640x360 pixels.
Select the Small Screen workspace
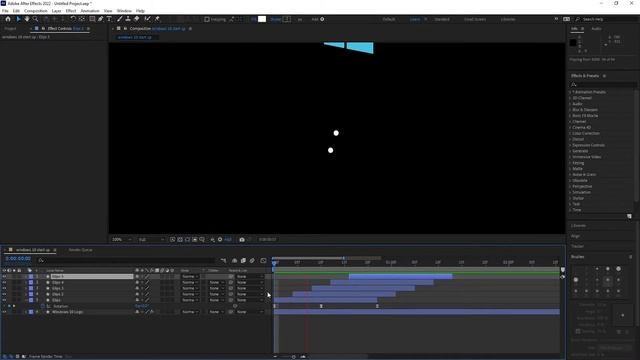click(x=475, y=19)
